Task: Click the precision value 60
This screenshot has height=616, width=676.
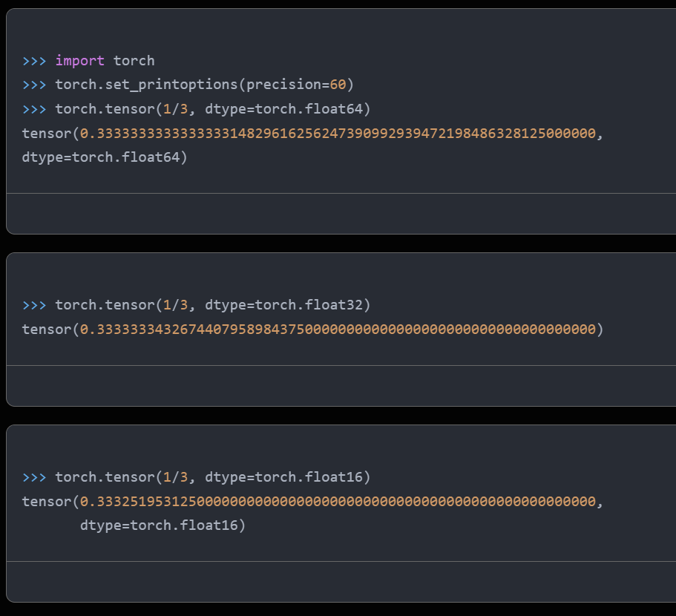Action: pyautogui.click(x=338, y=85)
